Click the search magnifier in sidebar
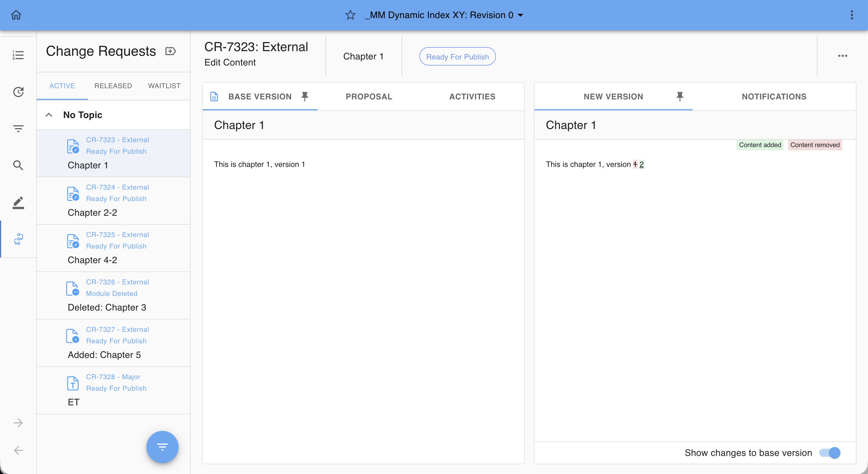Image resolution: width=868 pixels, height=474 pixels. pos(18,165)
